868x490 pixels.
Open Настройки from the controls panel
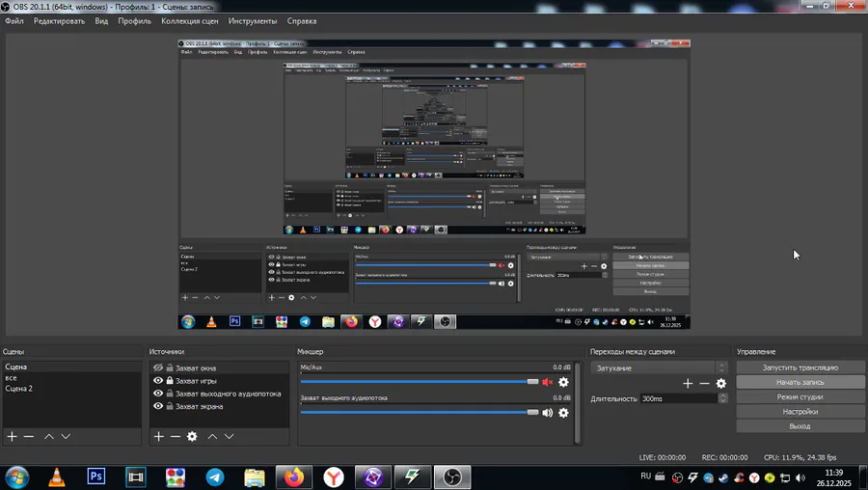click(800, 411)
